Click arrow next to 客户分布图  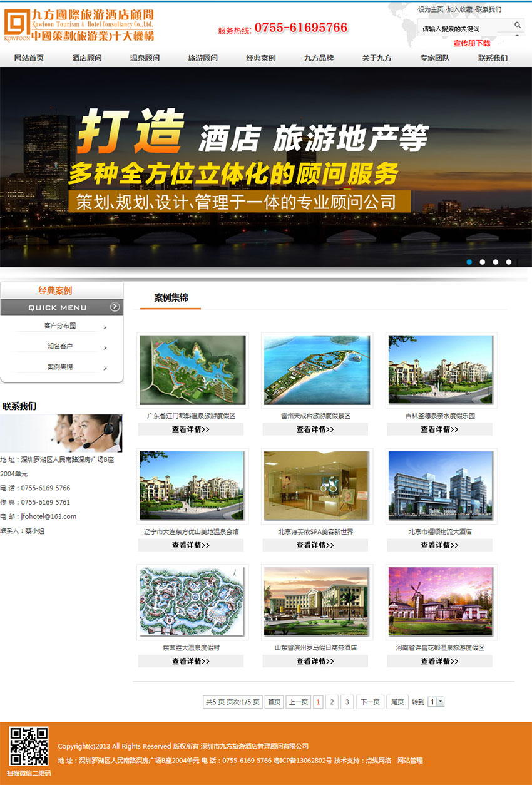[105, 327]
